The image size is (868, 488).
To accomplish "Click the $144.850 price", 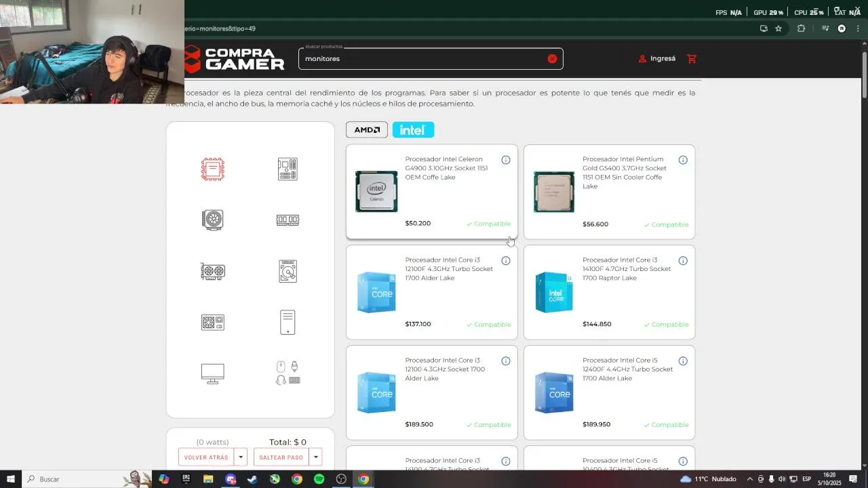I will (597, 324).
